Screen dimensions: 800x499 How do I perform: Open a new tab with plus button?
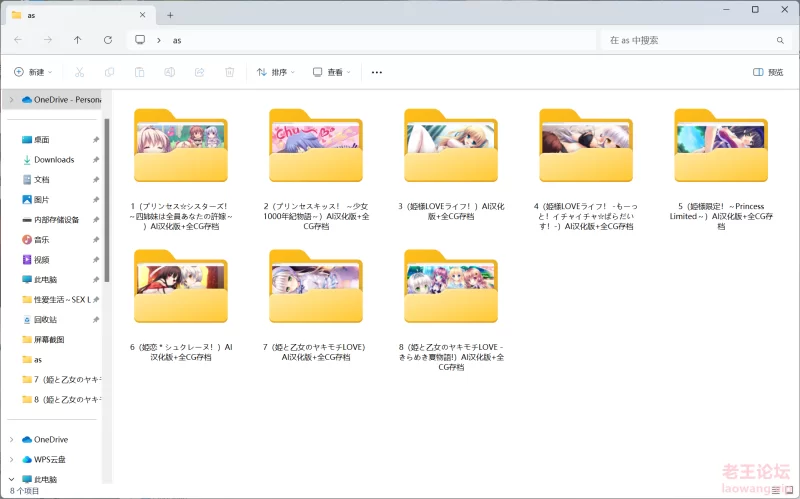[x=170, y=15]
